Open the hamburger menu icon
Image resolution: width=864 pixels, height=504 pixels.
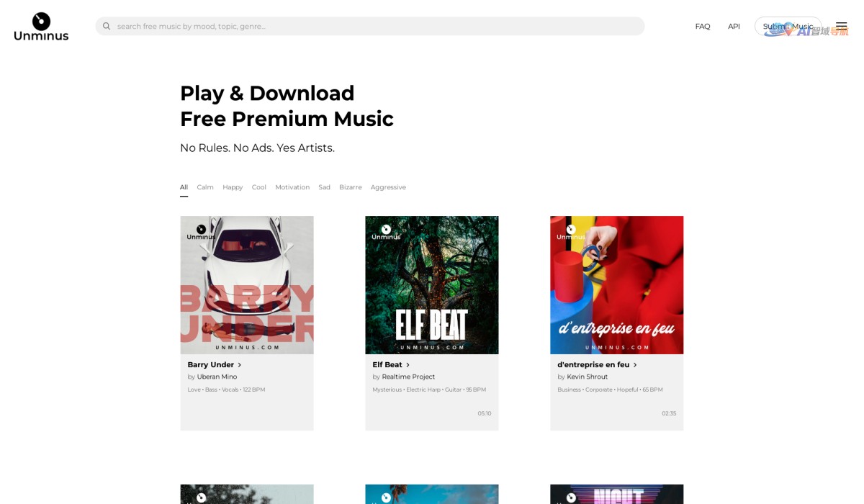[x=841, y=26]
